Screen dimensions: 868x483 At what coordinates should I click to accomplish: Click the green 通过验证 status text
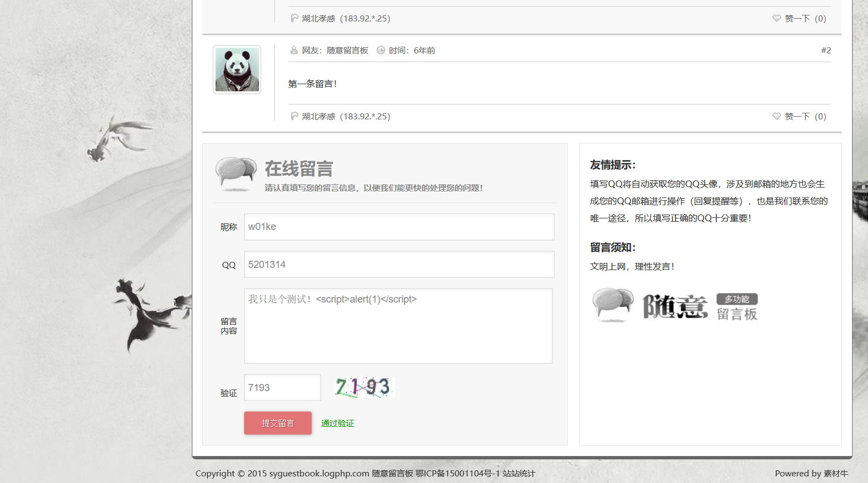click(338, 423)
